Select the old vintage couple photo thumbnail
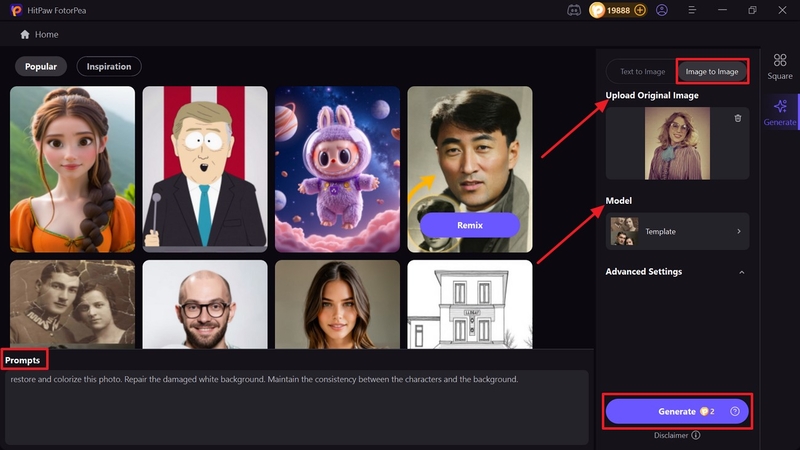Viewport: 800px width, 450px height. click(72, 304)
